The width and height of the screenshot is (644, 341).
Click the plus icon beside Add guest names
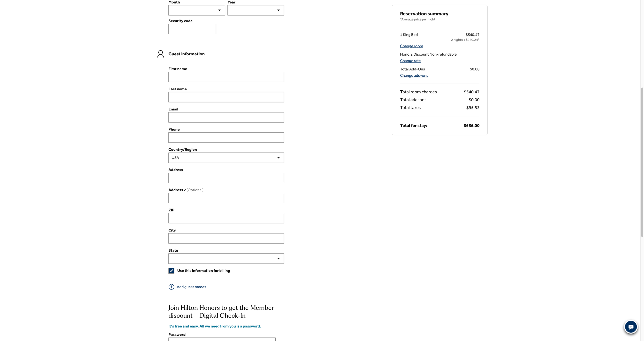coord(171,287)
